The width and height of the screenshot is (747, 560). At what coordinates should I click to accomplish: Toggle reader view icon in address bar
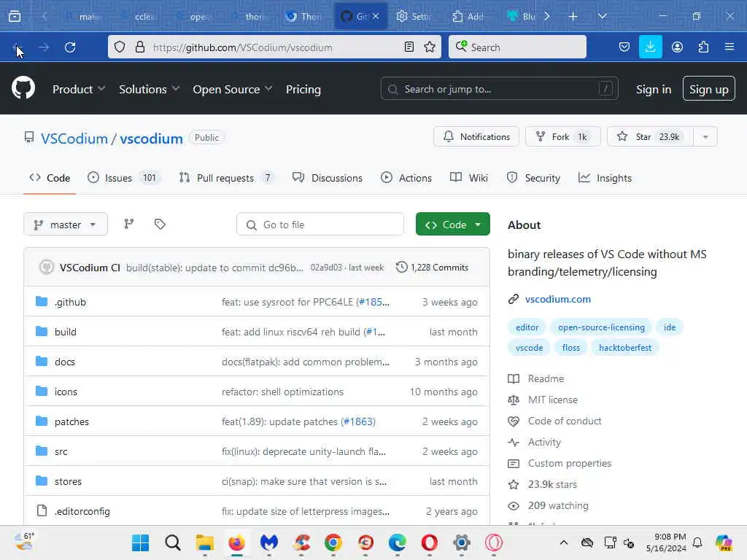coord(409,47)
